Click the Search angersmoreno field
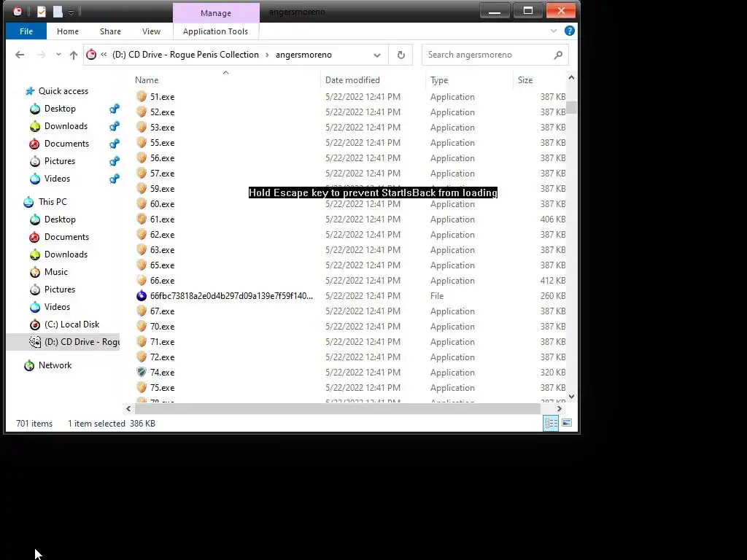 (495, 55)
